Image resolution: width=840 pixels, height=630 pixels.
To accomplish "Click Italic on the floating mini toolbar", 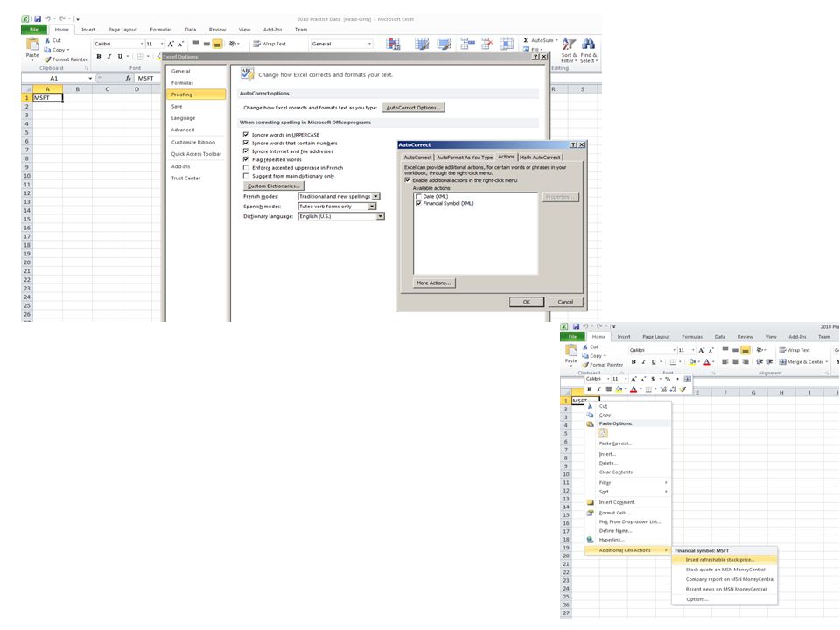I will coord(598,388).
